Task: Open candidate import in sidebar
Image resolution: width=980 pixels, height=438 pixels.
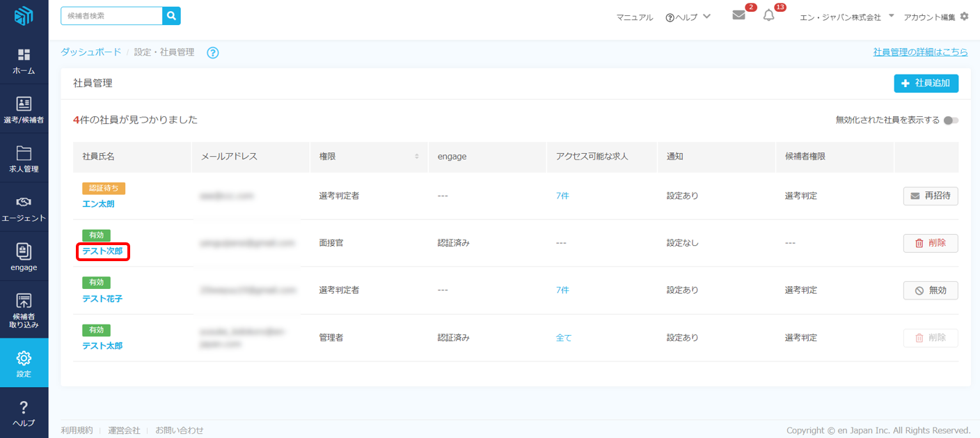Action: point(24,311)
